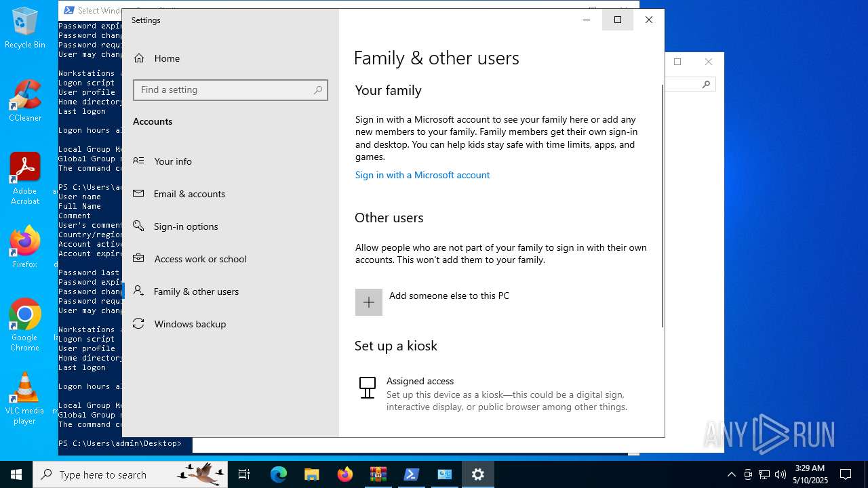Open Home in Settings sidebar
Viewport: 868px width, 488px height.
(x=157, y=58)
